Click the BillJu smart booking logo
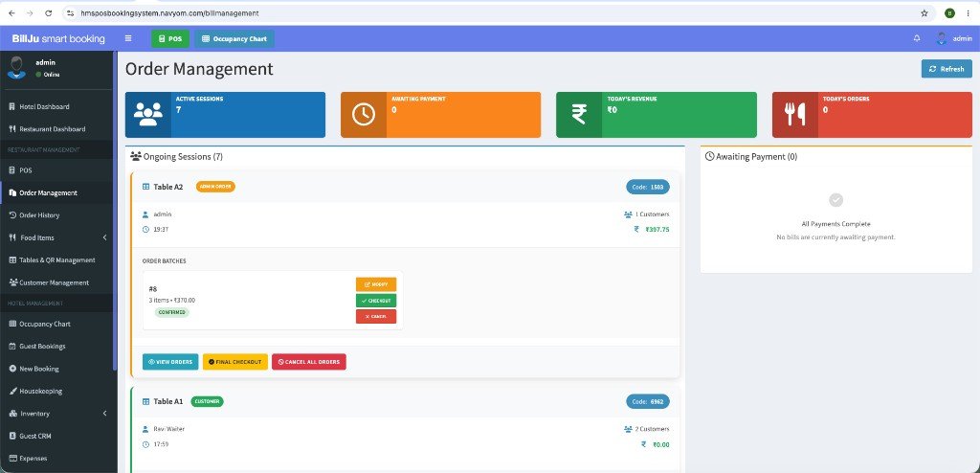The height and width of the screenshot is (473, 980). point(58,39)
